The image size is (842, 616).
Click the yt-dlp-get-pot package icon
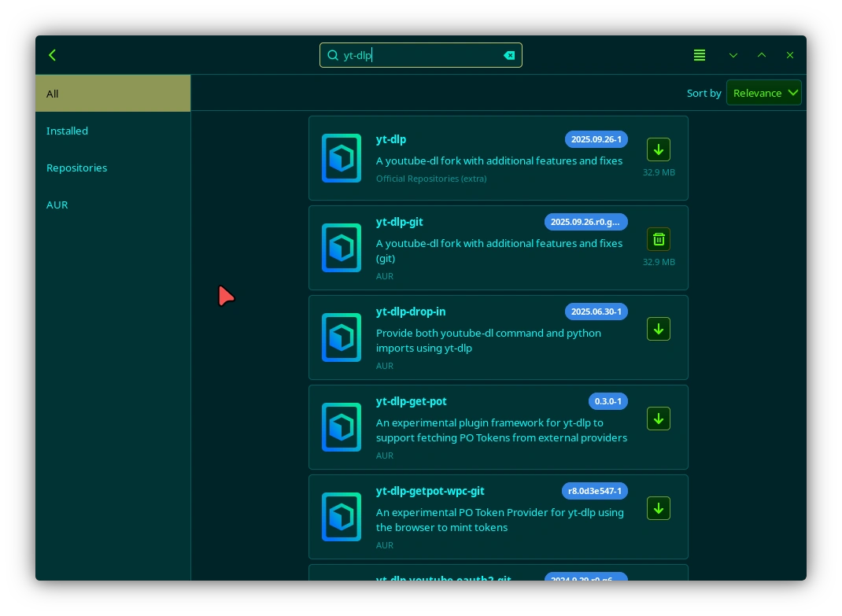(342, 427)
